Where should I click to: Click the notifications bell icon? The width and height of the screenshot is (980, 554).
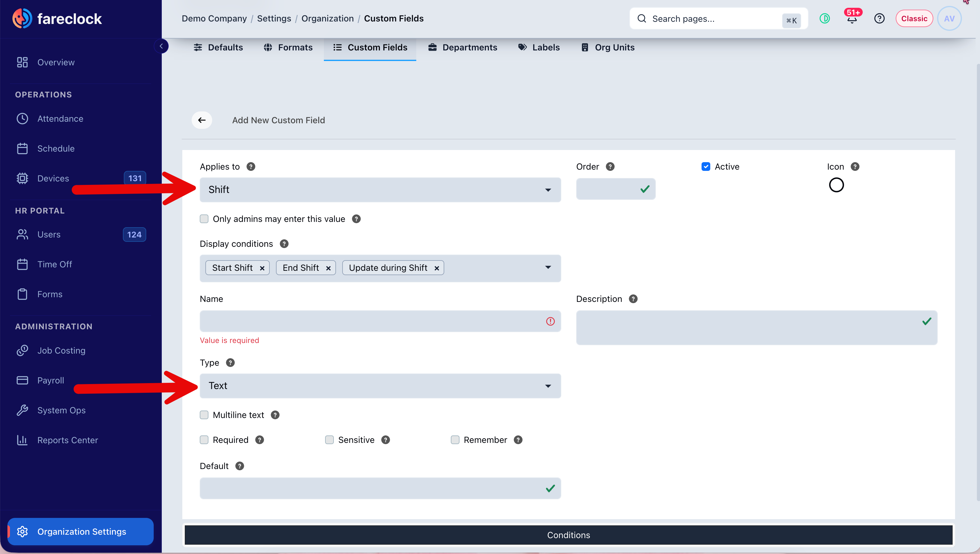(852, 19)
